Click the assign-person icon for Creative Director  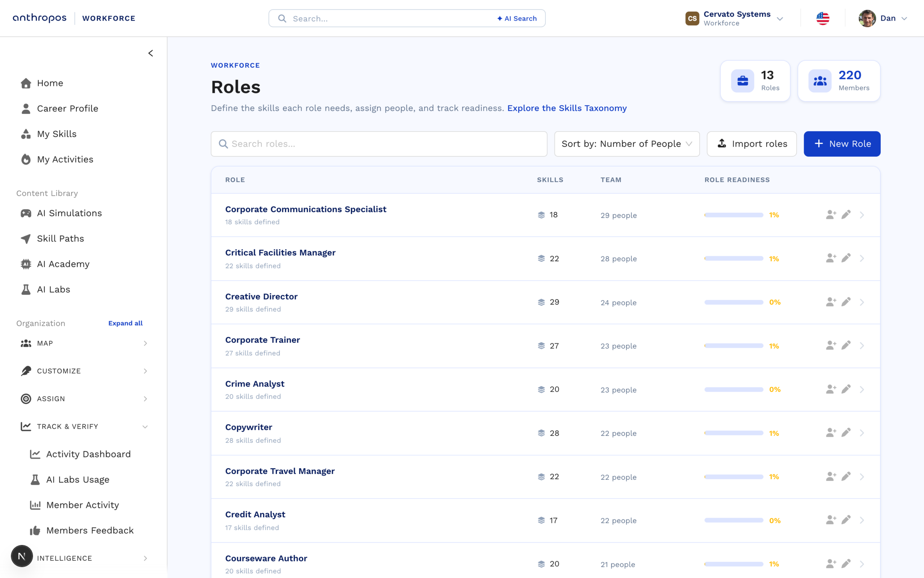click(831, 302)
